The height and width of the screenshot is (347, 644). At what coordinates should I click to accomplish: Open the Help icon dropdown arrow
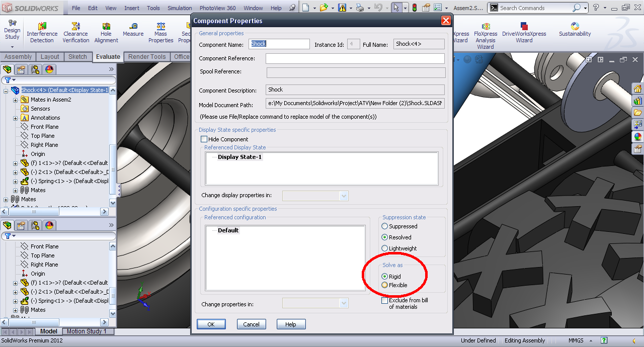[x=604, y=8]
